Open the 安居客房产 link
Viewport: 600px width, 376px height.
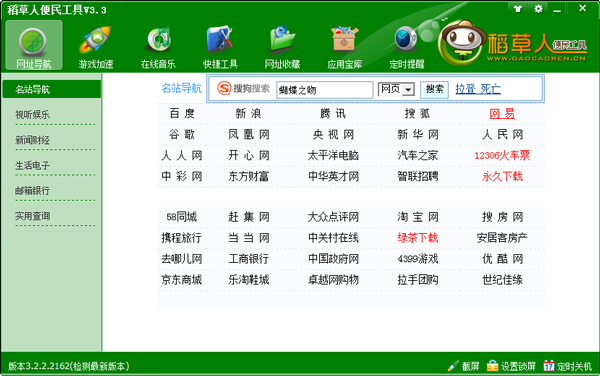pos(502,238)
